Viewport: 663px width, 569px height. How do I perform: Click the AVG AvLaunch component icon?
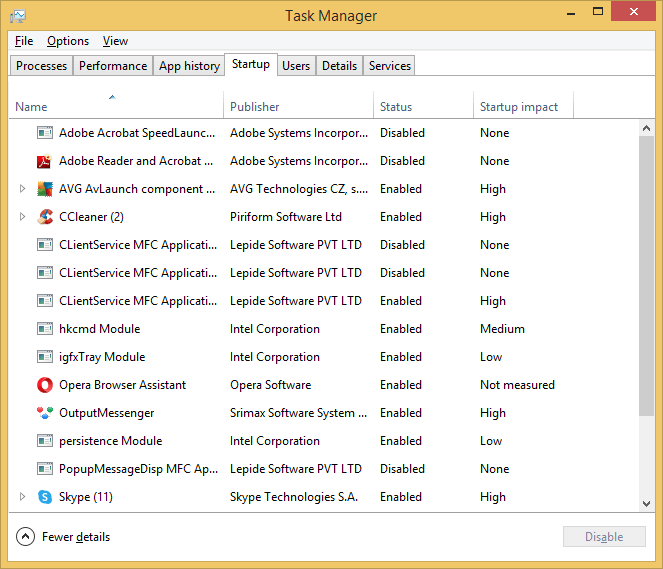point(44,189)
